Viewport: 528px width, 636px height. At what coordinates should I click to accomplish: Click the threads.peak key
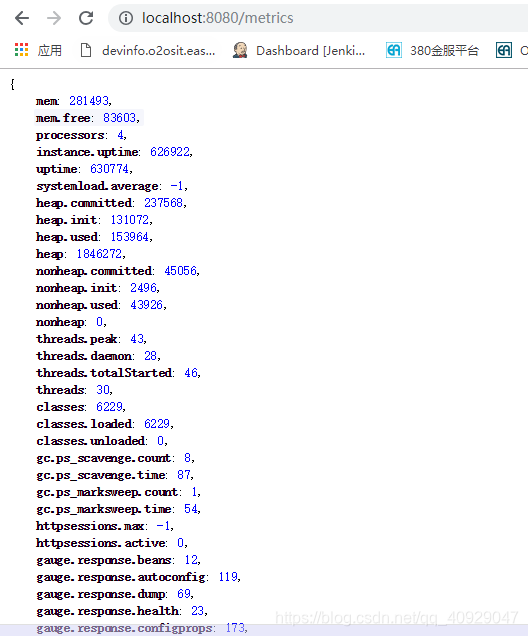pos(77,339)
